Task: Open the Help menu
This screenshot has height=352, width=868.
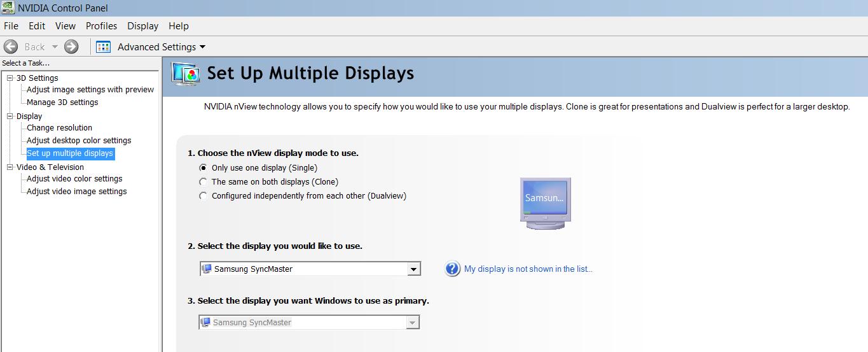Action: [179, 26]
